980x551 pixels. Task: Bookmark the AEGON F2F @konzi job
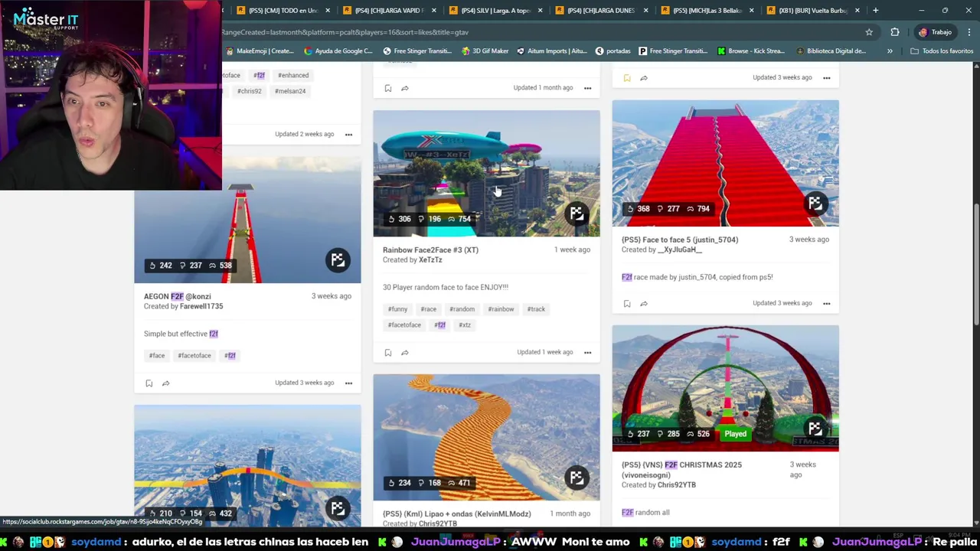tap(149, 383)
